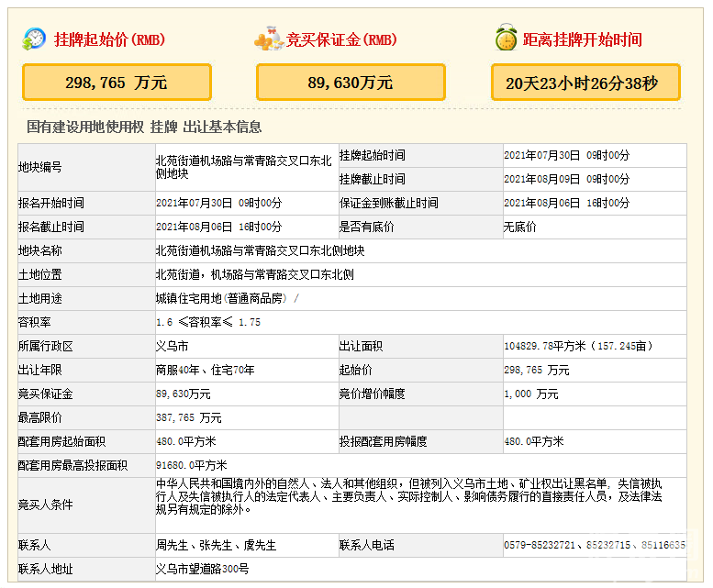Click the 容积率 value row
713x588 pixels.
point(208,322)
